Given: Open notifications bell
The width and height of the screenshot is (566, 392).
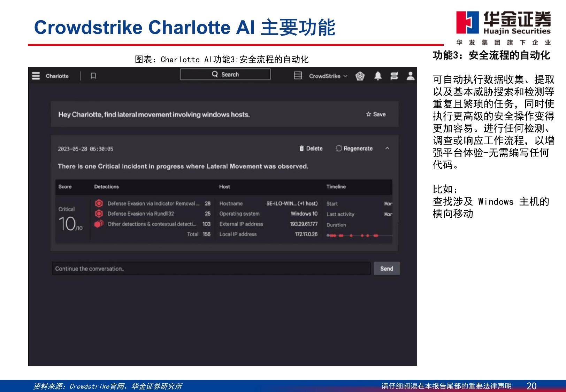Looking at the screenshot, I should [x=378, y=76].
